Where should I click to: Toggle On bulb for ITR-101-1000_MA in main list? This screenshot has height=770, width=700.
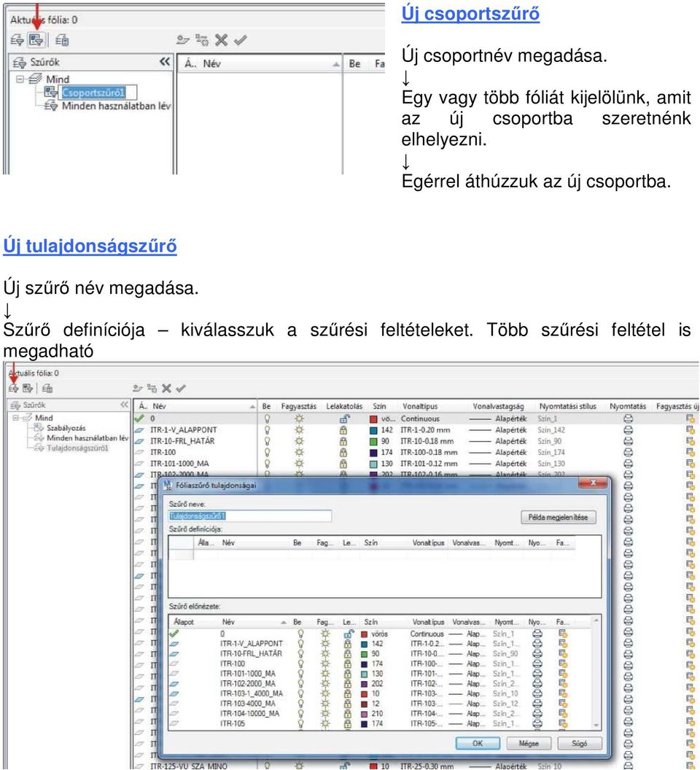267,463
